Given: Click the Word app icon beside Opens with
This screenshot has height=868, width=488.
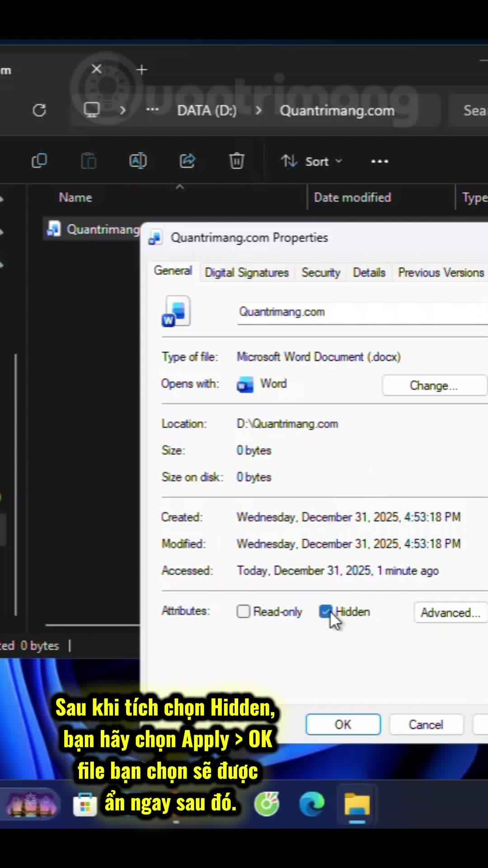Looking at the screenshot, I should 245,385.
